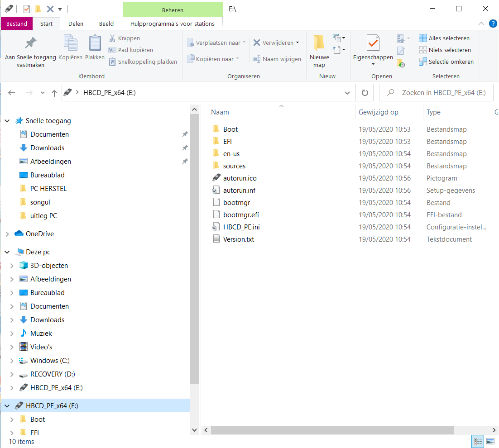Select the bootmgr.efi file
499x448 pixels.
click(x=236, y=214)
